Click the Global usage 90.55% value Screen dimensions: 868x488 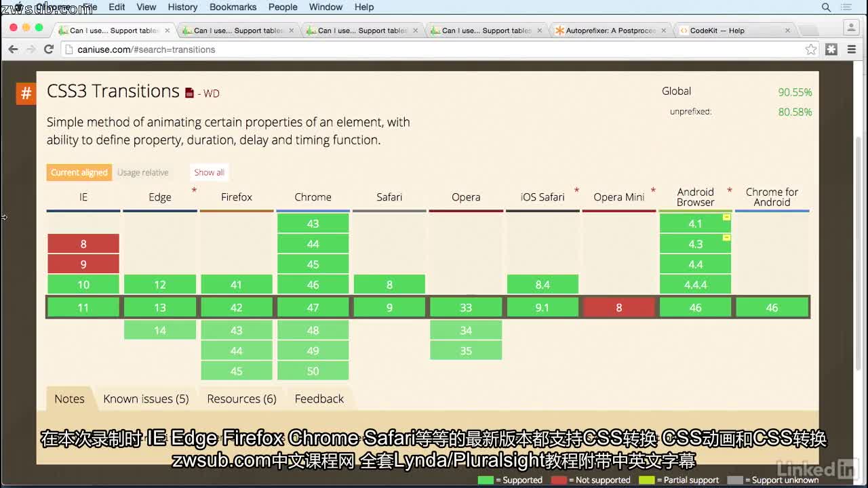(x=795, y=92)
